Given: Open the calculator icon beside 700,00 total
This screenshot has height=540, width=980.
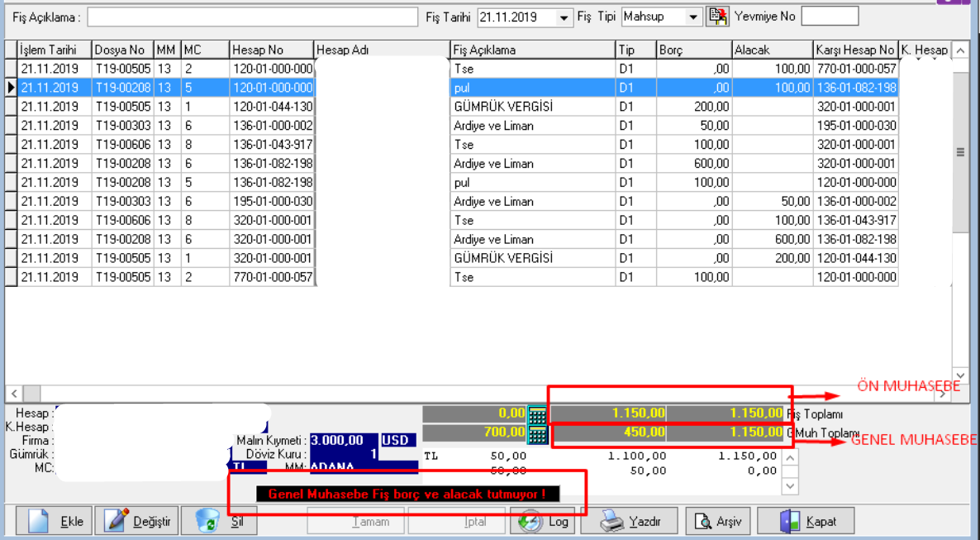Looking at the screenshot, I should pos(537,433).
